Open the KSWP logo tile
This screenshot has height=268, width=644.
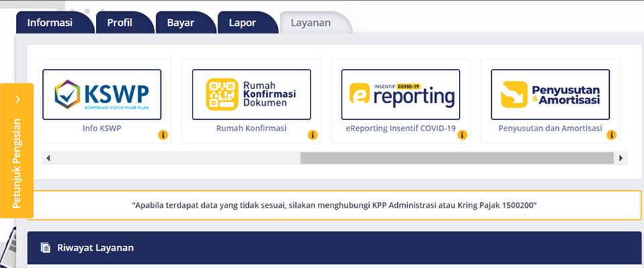point(102,94)
